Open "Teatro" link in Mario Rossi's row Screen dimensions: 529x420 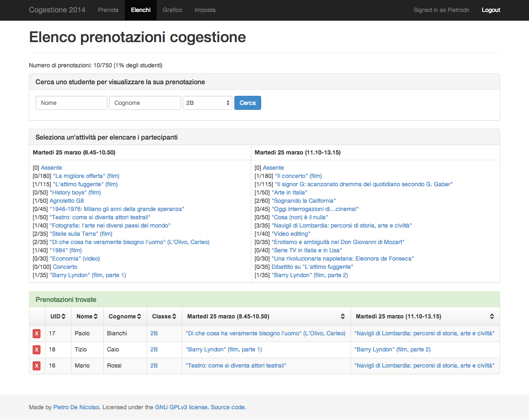(x=236, y=365)
